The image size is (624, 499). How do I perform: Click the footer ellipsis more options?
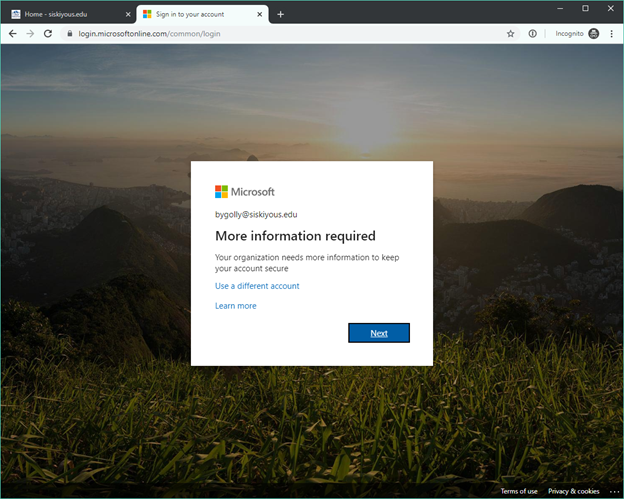(614, 491)
